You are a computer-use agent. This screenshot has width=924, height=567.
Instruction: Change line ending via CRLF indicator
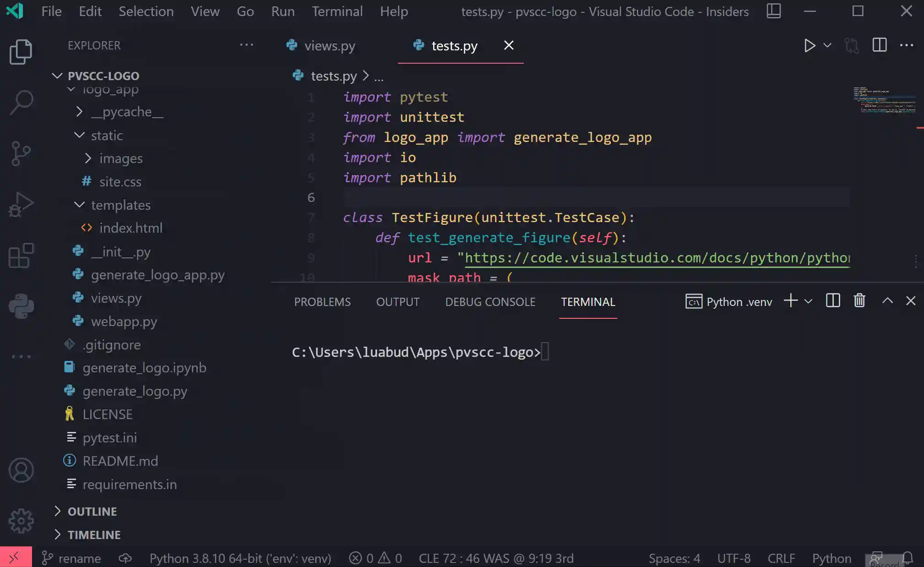click(781, 558)
